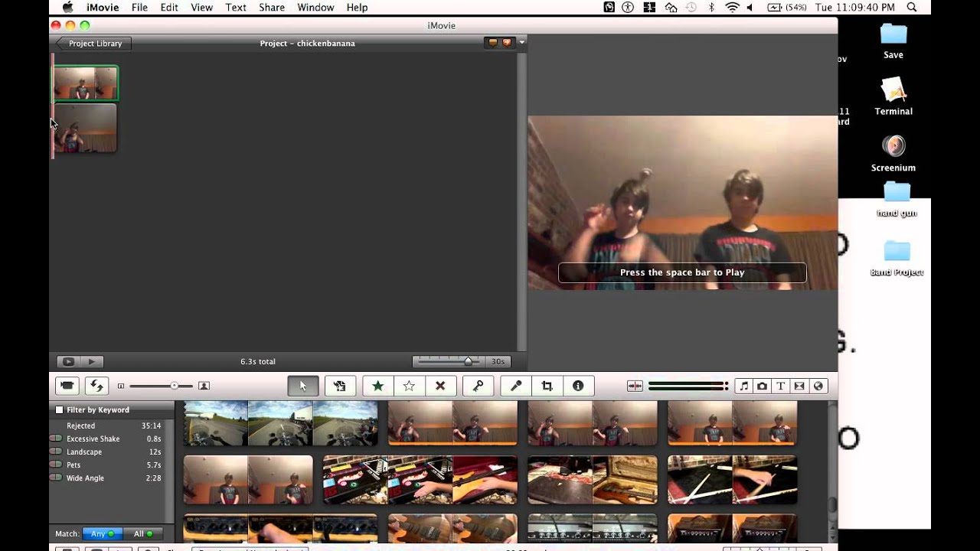Open the inspector info button
The image size is (980, 551).
(578, 386)
